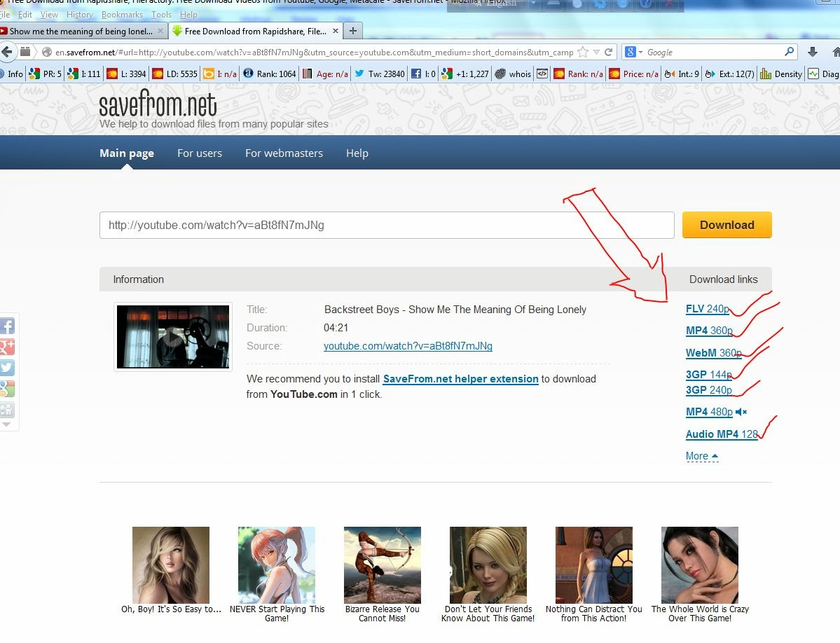
Task: Open ad Oh, Boy! It's So Easy to...
Action: point(171,570)
